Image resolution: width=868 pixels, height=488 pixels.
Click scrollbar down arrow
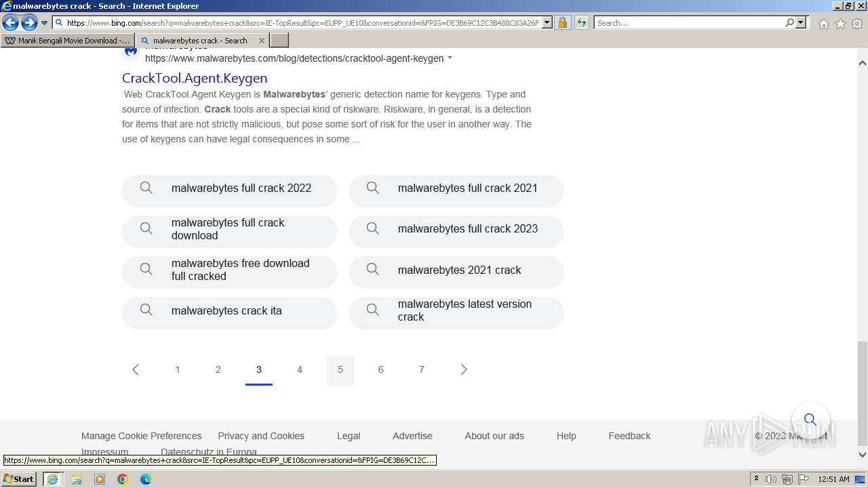click(x=862, y=455)
